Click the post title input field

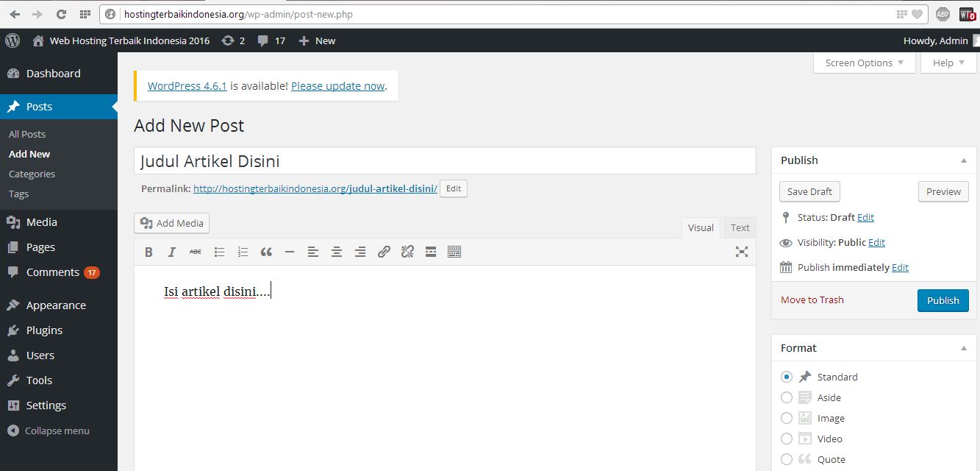click(445, 160)
